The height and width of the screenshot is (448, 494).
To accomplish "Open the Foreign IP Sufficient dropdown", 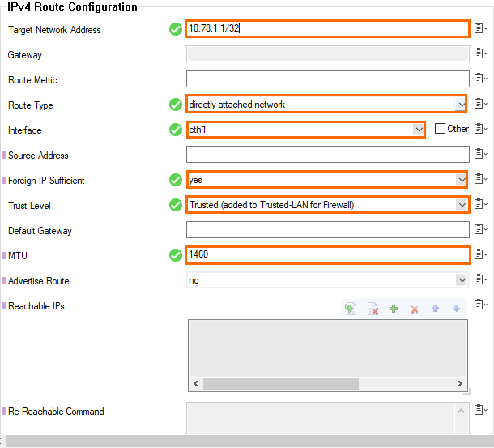I will pos(462,180).
